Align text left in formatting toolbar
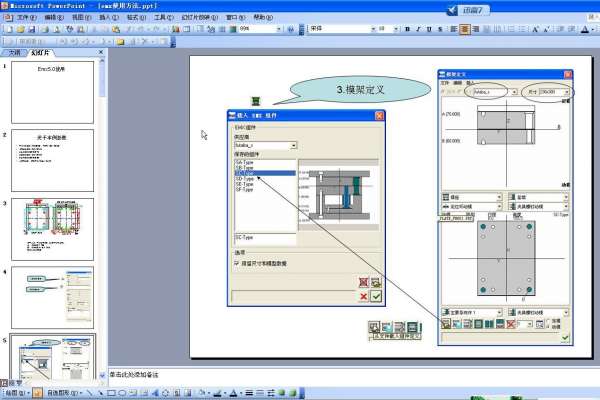Screen dimensions: 600x400 coord(454,29)
